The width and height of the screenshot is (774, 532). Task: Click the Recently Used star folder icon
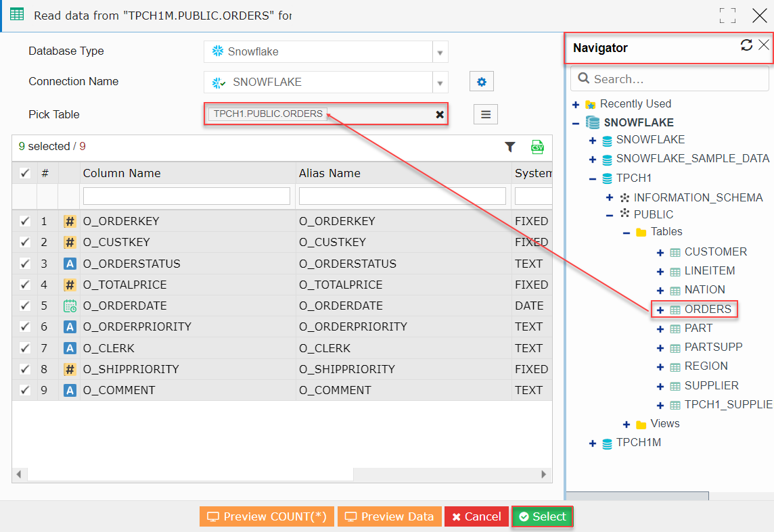click(591, 105)
